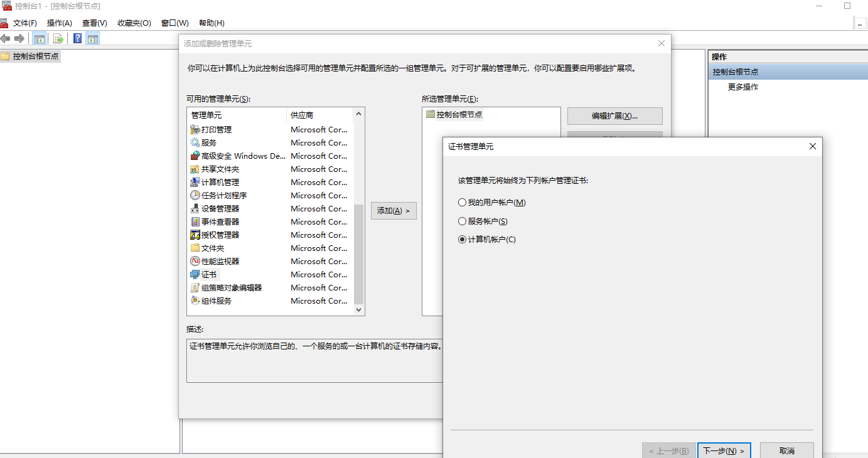This screenshot has height=458, width=868.
Task: Click the 添加 button
Action: (394, 210)
